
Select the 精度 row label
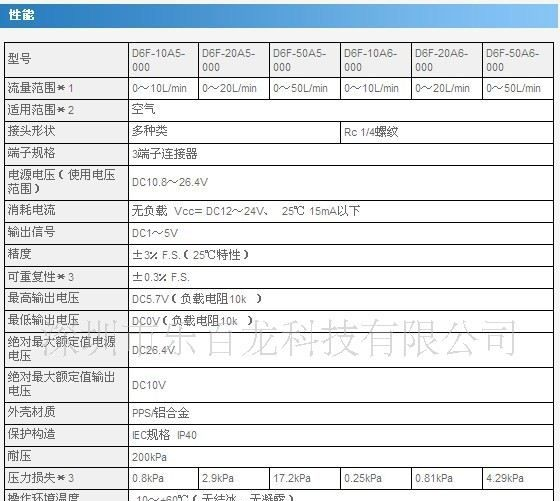[19, 254]
